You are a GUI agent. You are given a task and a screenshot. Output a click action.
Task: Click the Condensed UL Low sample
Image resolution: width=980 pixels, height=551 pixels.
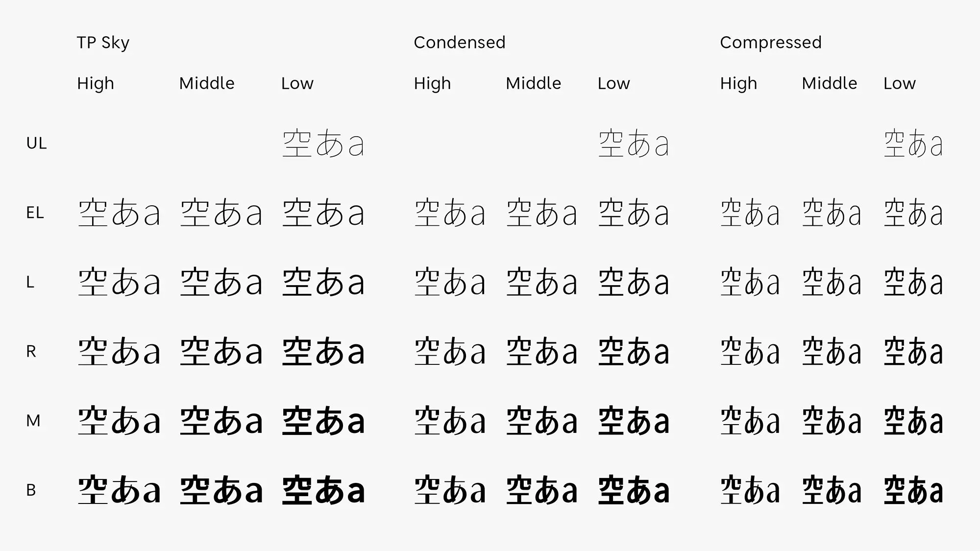[x=634, y=144]
